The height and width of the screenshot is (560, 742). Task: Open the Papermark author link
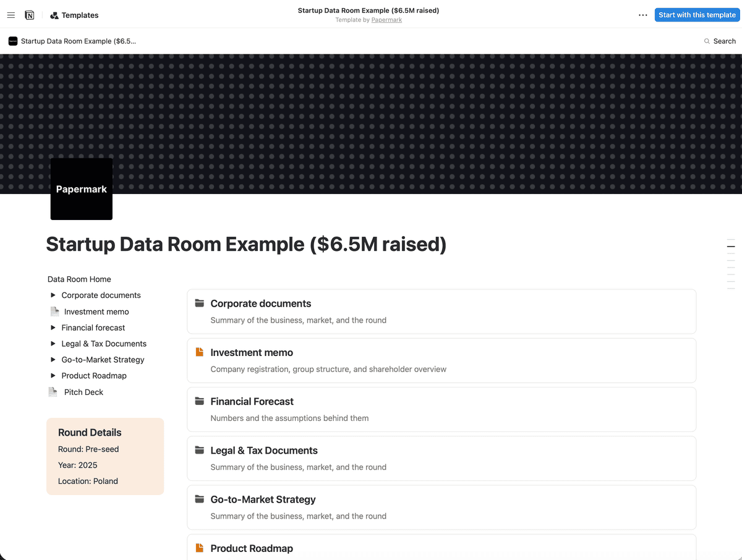pyautogui.click(x=386, y=20)
